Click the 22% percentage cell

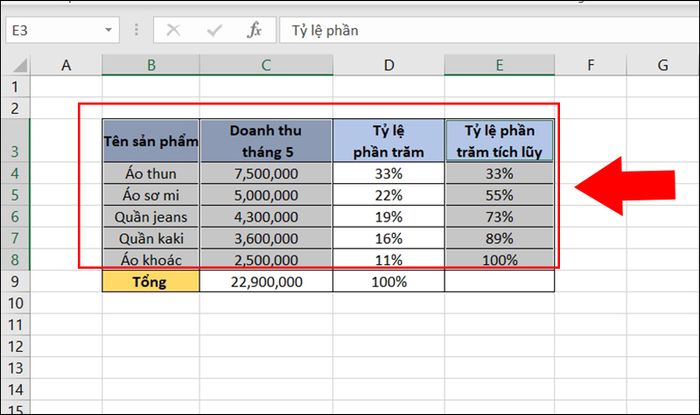click(x=389, y=195)
